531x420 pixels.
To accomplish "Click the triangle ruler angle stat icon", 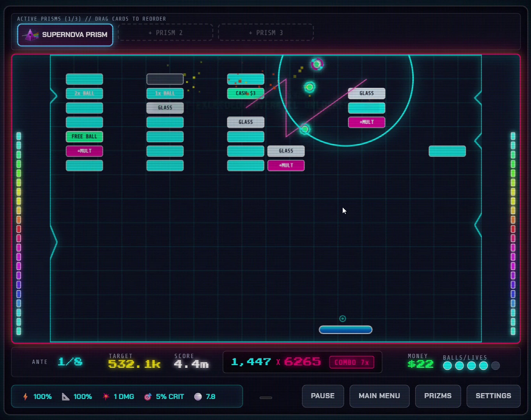I will click(x=65, y=397).
